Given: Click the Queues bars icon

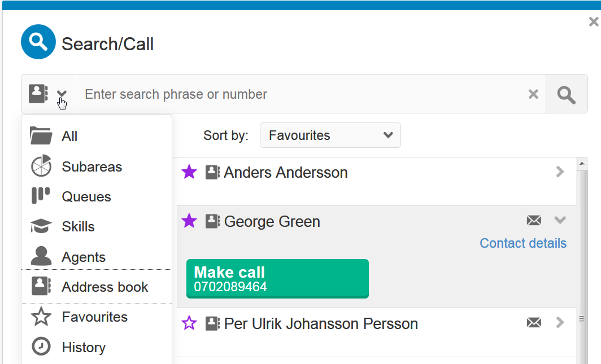Looking at the screenshot, I should coord(41,196).
